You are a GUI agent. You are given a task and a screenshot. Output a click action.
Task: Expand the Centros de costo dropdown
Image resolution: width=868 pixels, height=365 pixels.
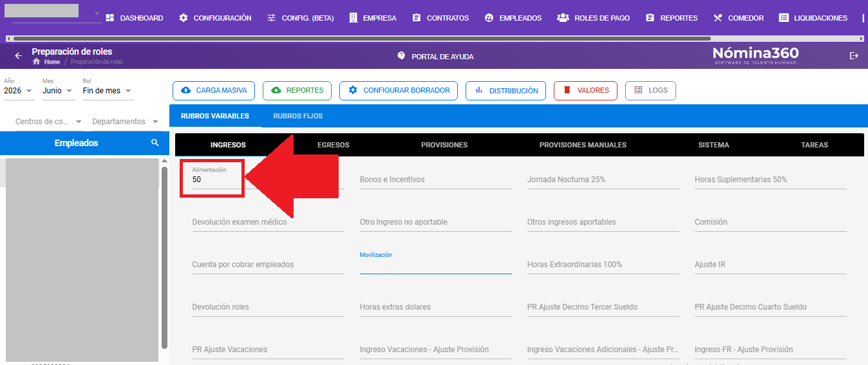pyautogui.click(x=50, y=122)
